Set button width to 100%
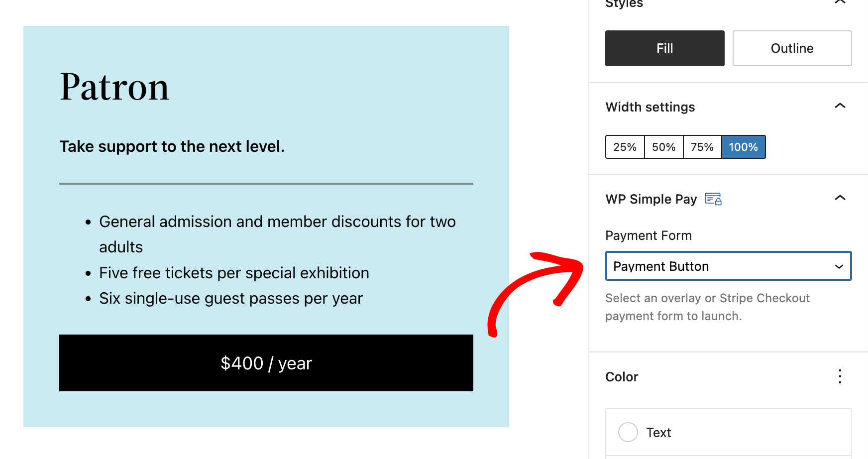868x459 pixels. (x=743, y=147)
